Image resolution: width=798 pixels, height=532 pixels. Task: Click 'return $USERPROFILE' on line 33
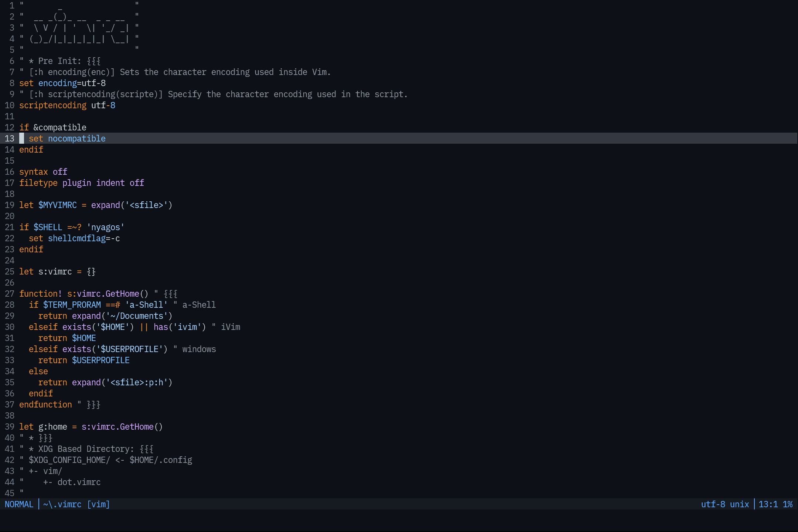point(84,360)
